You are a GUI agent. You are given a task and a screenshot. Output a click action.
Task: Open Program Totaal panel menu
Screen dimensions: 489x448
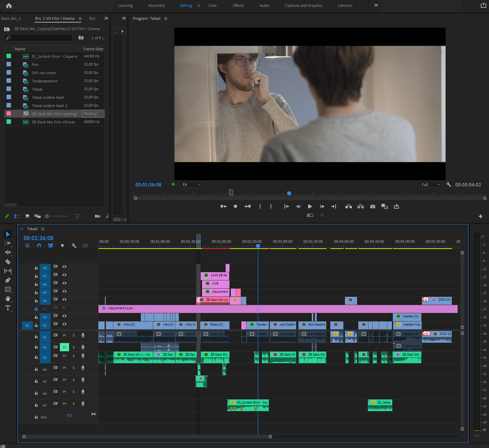(166, 19)
